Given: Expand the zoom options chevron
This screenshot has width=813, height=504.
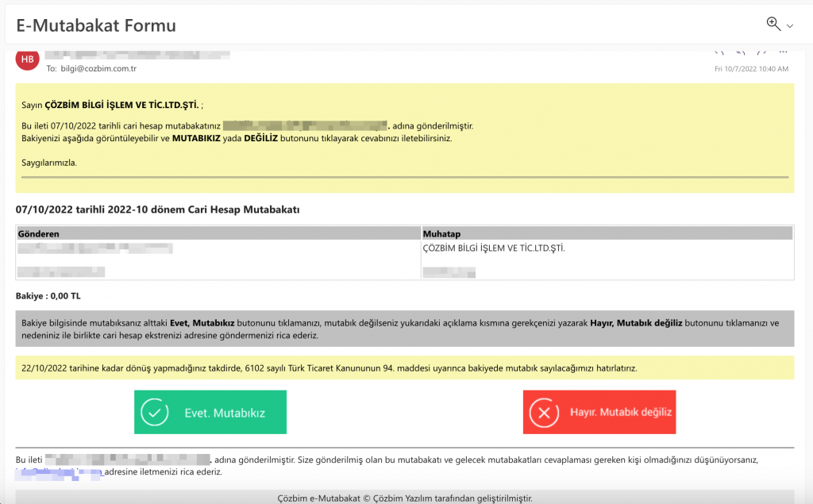Looking at the screenshot, I should tap(790, 27).
